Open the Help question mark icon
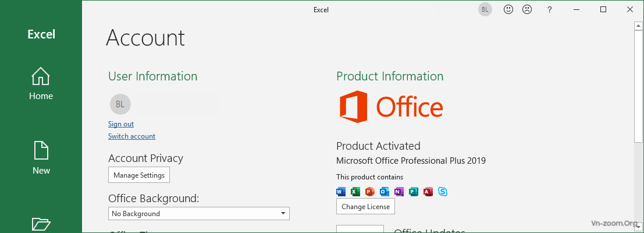The width and height of the screenshot is (644, 233). [x=550, y=10]
